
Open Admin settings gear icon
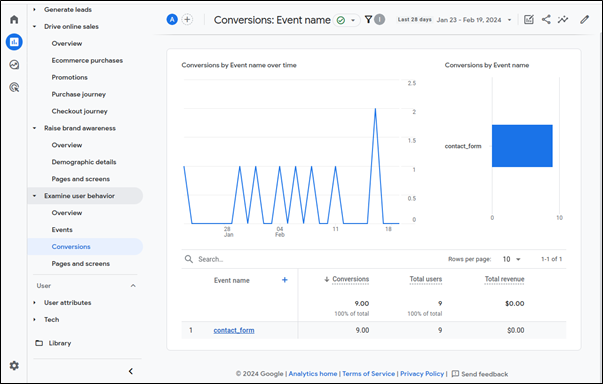14,366
